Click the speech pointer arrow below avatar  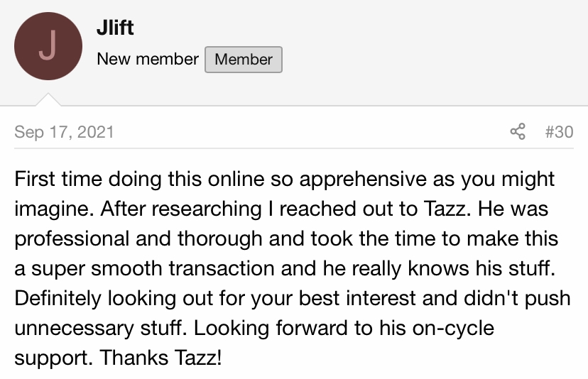pos(48,99)
